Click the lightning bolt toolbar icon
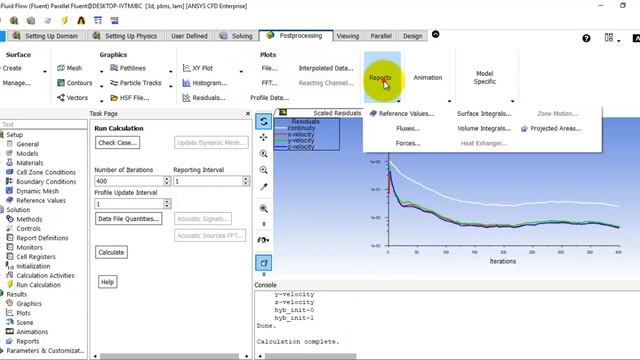640x360 pixels. (x=64, y=20)
